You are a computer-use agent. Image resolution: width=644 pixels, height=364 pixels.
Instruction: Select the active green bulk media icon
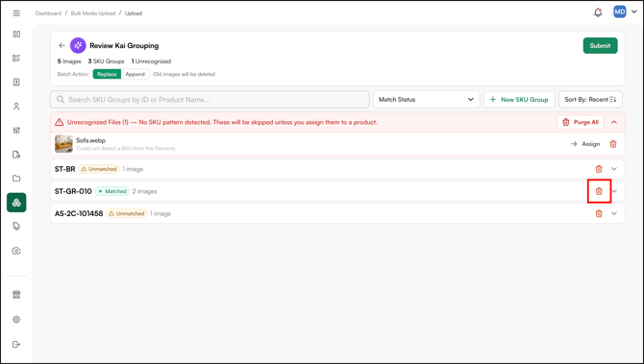16,203
